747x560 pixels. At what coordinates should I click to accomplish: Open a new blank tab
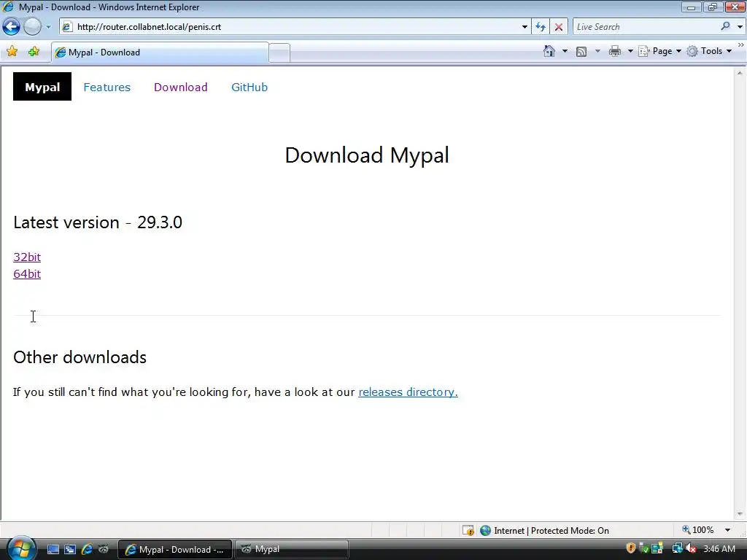pos(279,52)
